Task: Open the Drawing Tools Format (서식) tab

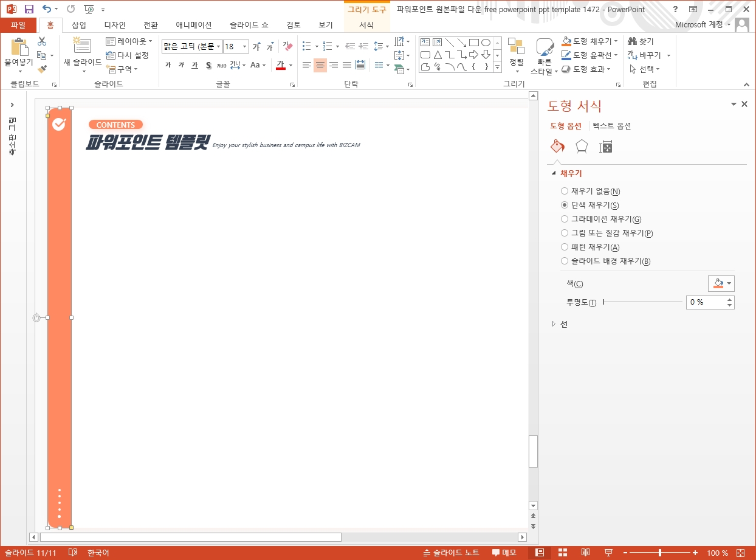Action: [x=366, y=25]
